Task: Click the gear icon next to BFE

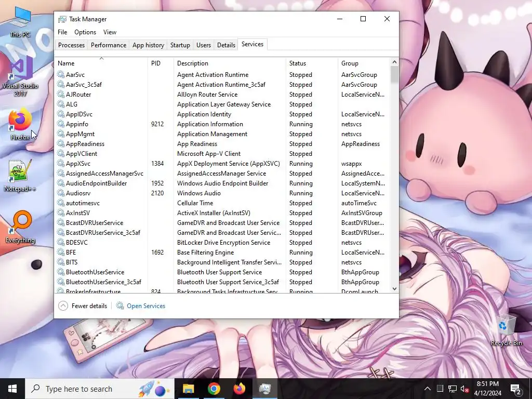Action: coord(61,252)
